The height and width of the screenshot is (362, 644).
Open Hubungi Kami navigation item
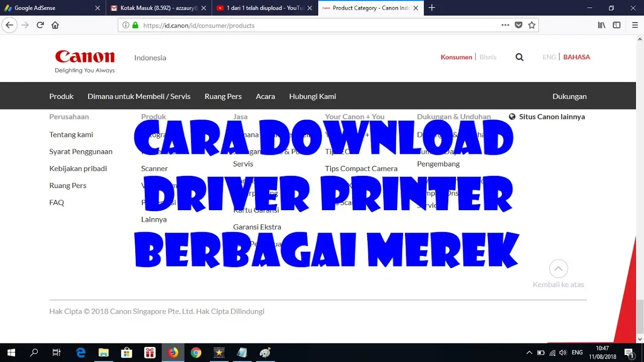click(312, 96)
